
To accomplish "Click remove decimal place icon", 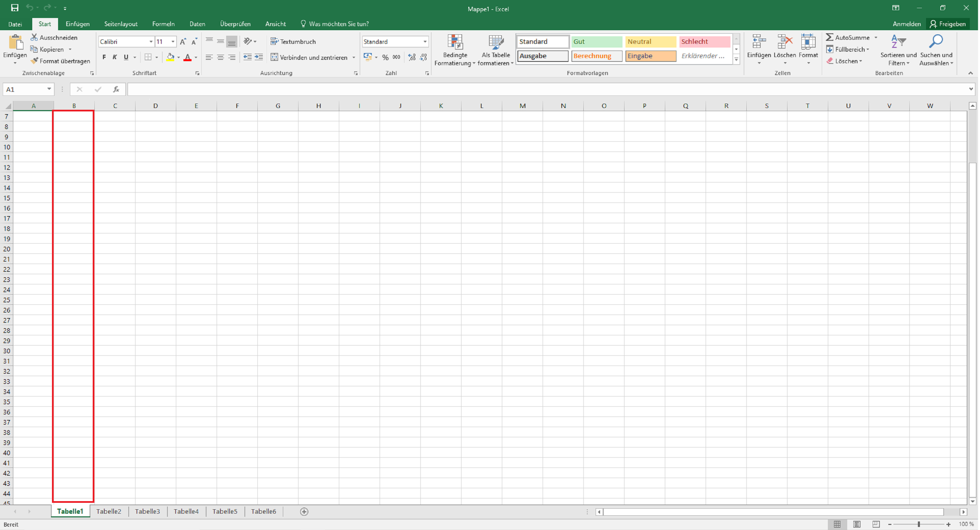I will click(x=423, y=57).
